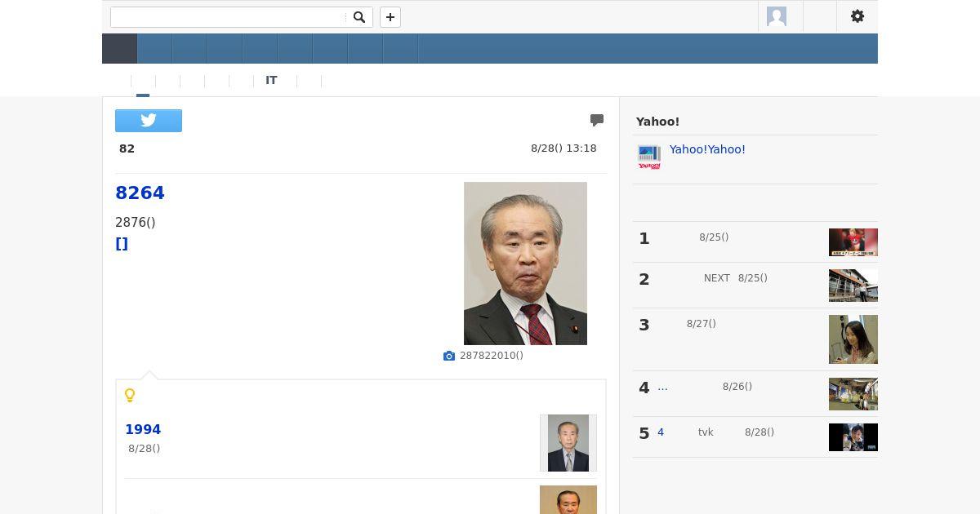Open ranking 5 thumbnail image

853,437
